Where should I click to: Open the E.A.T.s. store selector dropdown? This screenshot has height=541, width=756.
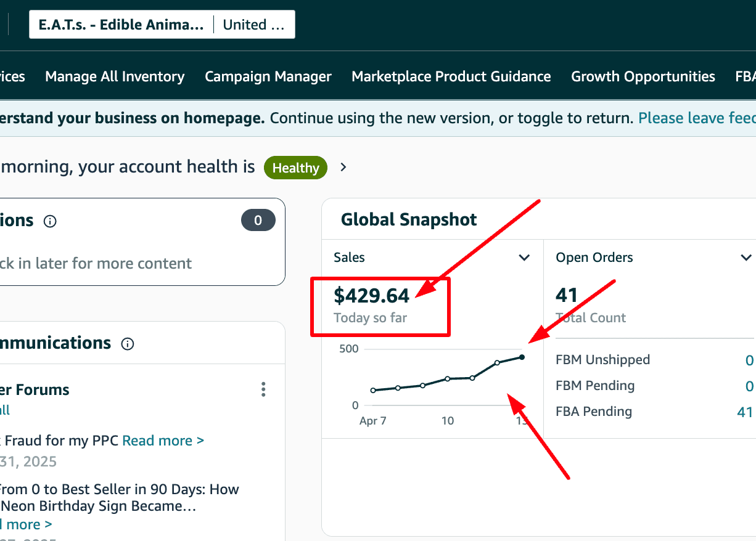tap(121, 25)
